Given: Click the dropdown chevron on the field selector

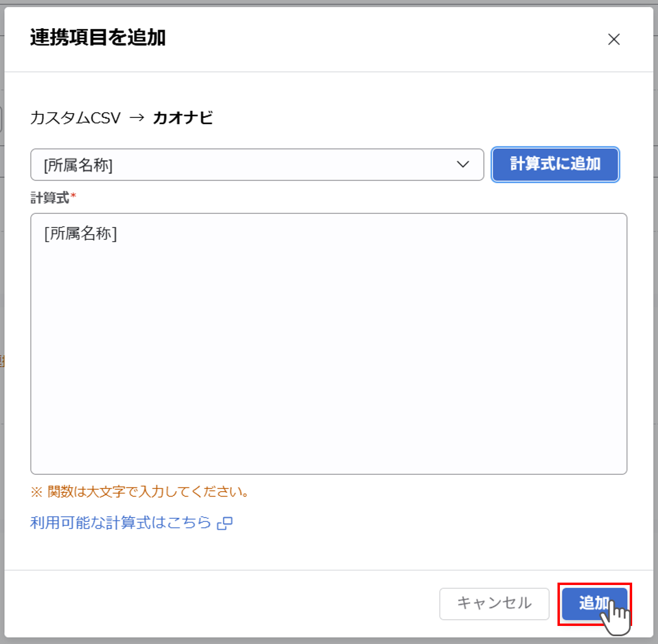Looking at the screenshot, I should pyautogui.click(x=462, y=164).
